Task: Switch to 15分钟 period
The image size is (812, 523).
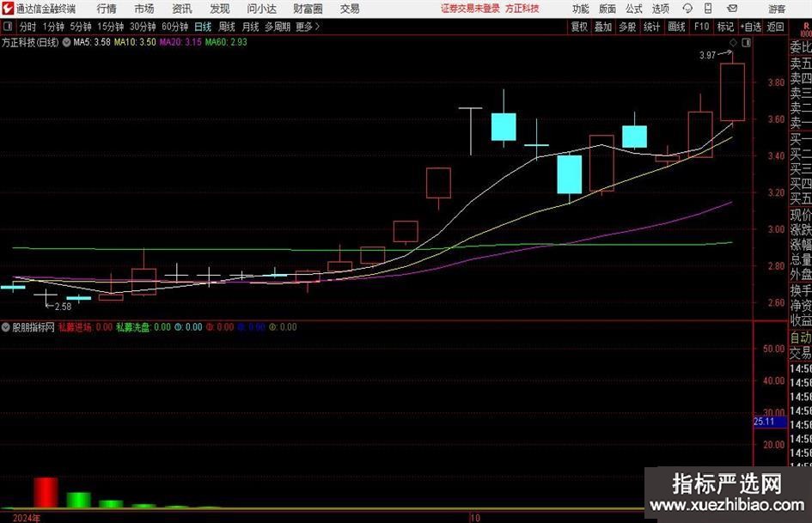Action: (111, 27)
